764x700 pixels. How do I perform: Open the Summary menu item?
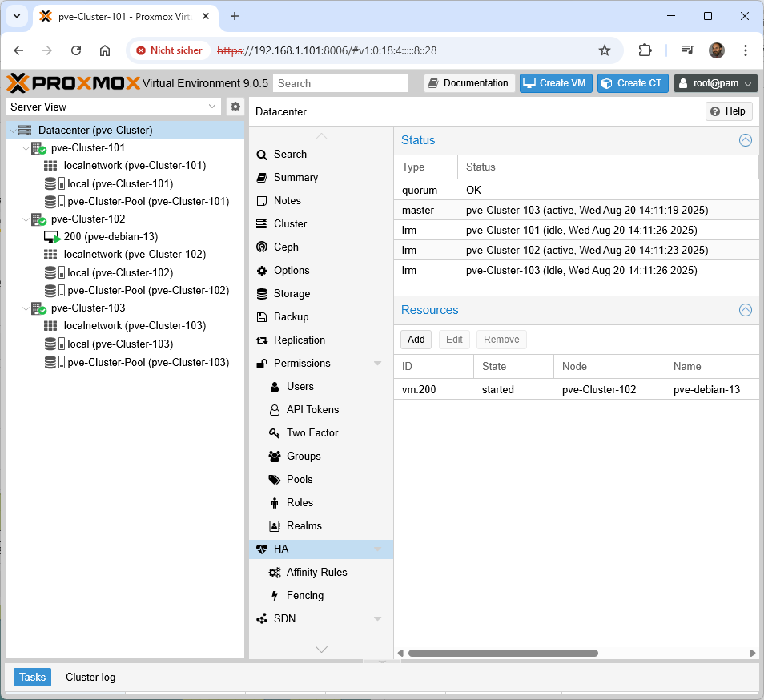click(x=296, y=178)
